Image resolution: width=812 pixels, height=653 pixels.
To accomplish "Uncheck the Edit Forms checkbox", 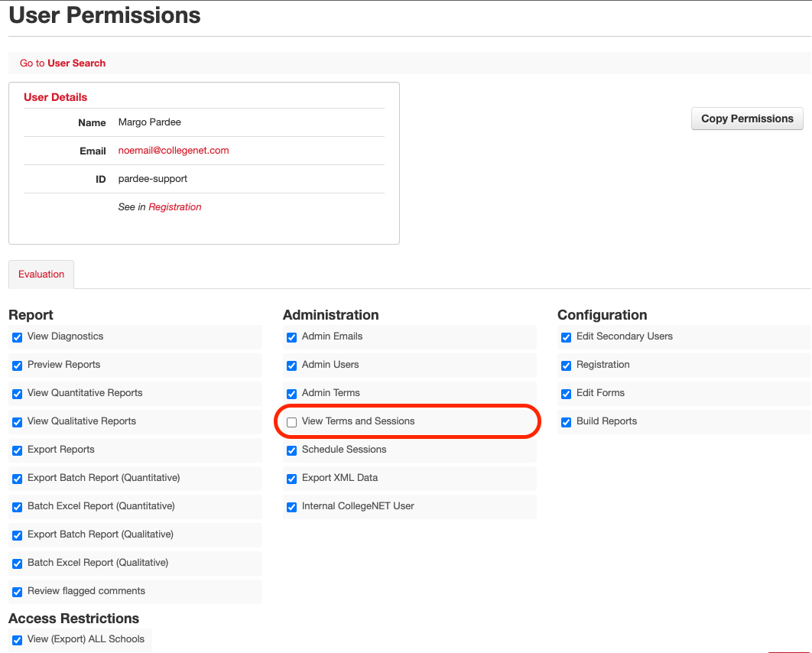I will [566, 394].
